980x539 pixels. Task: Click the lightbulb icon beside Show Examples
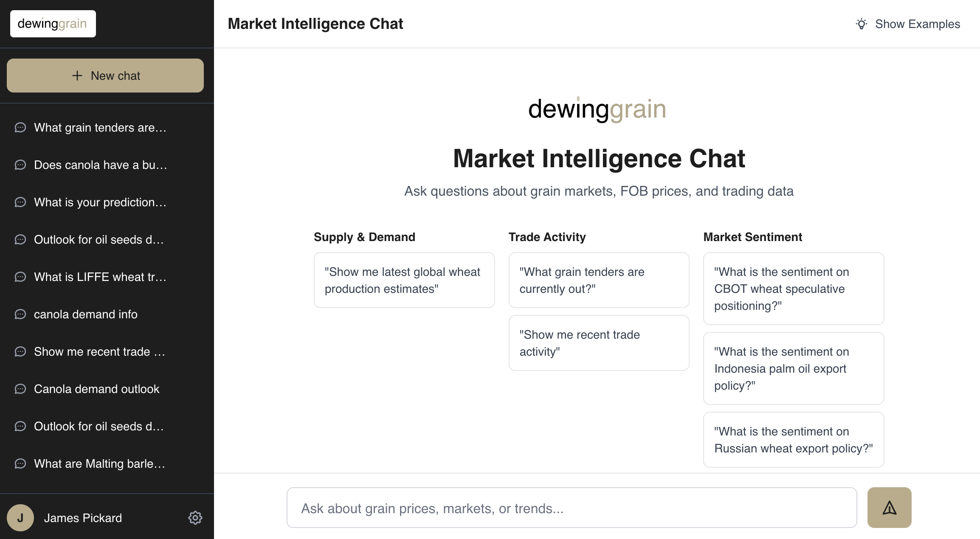pos(862,24)
